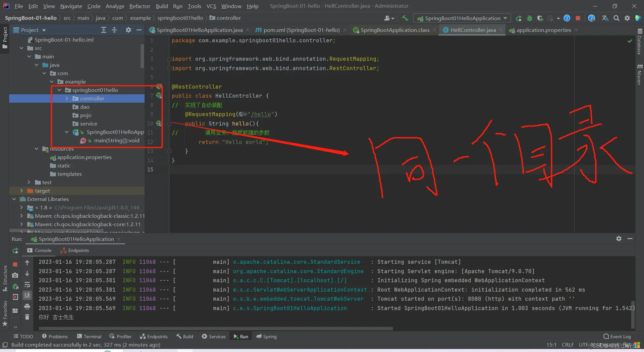Run the application with Coverage

click(x=540, y=18)
